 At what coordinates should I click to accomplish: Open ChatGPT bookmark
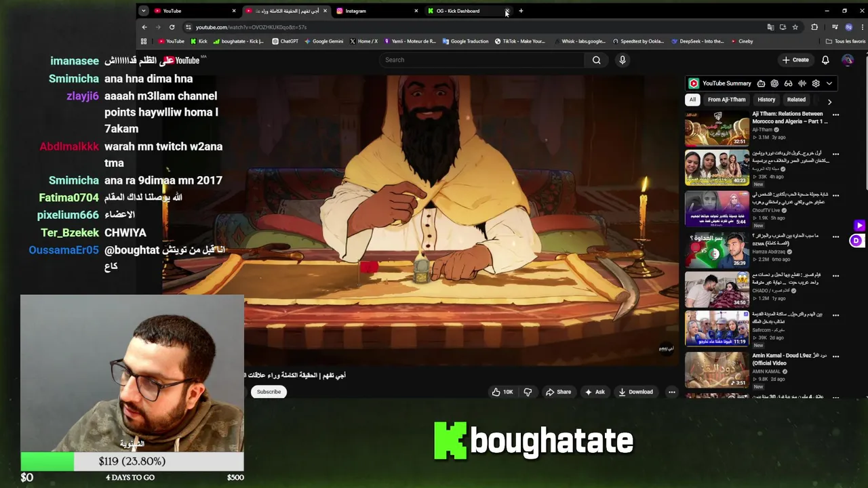[x=285, y=41]
